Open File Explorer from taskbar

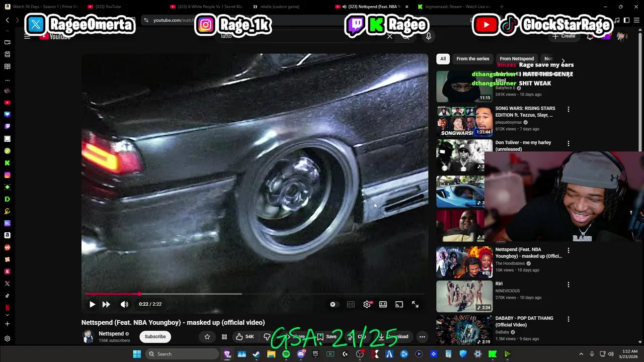pyautogui.click(x=271, y=354)
